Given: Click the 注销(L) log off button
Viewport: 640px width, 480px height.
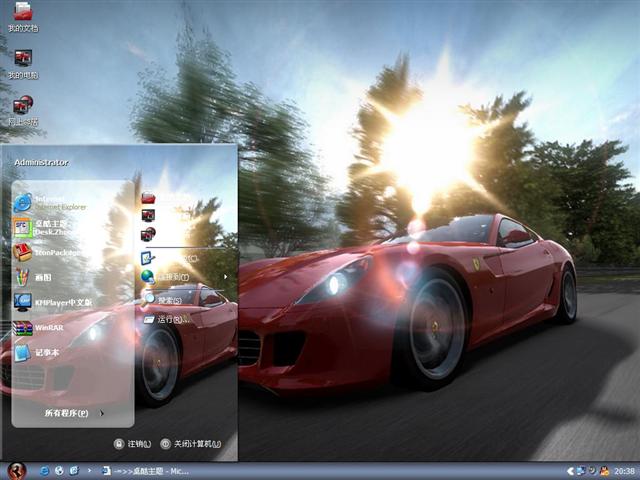Looking at the screenshot, I should (133, 444).
